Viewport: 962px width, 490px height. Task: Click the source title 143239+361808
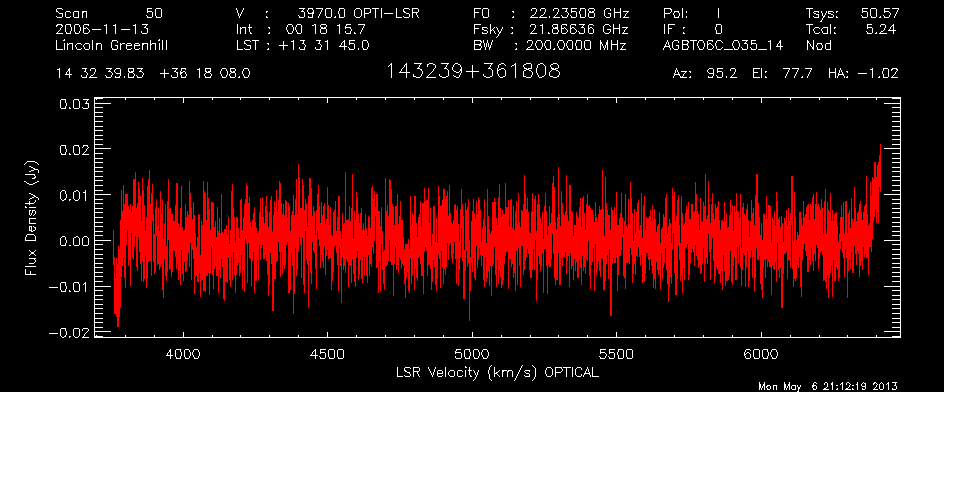(473, 72)
